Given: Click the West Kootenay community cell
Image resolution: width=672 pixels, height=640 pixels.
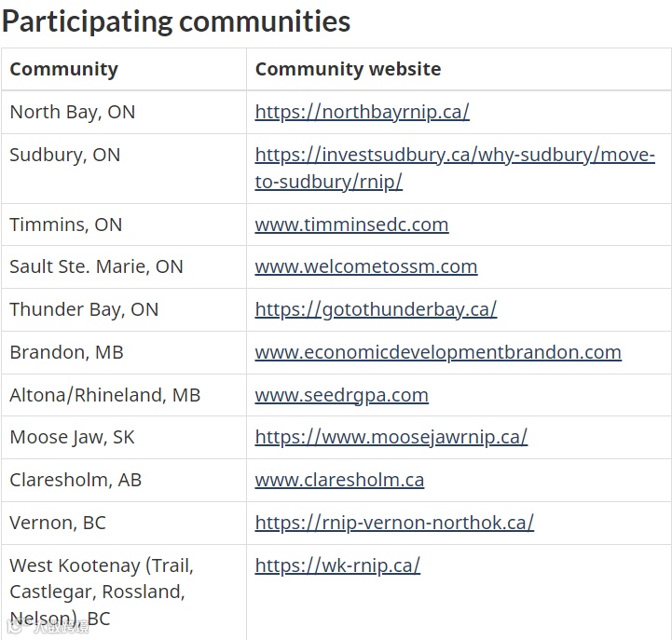Looking at the screenshot, I should click(x=101, y=592).
